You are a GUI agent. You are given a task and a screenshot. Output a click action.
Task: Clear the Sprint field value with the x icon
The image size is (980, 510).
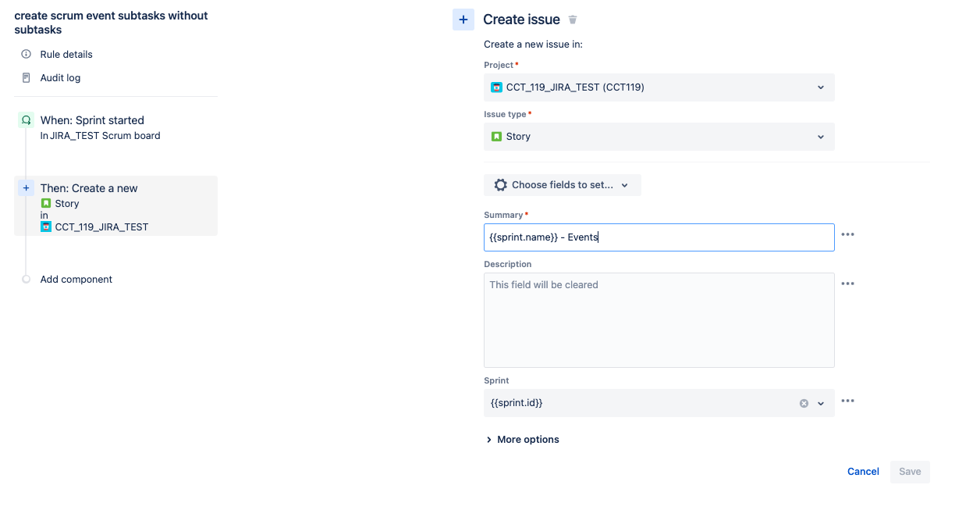(x=804, y=402)
